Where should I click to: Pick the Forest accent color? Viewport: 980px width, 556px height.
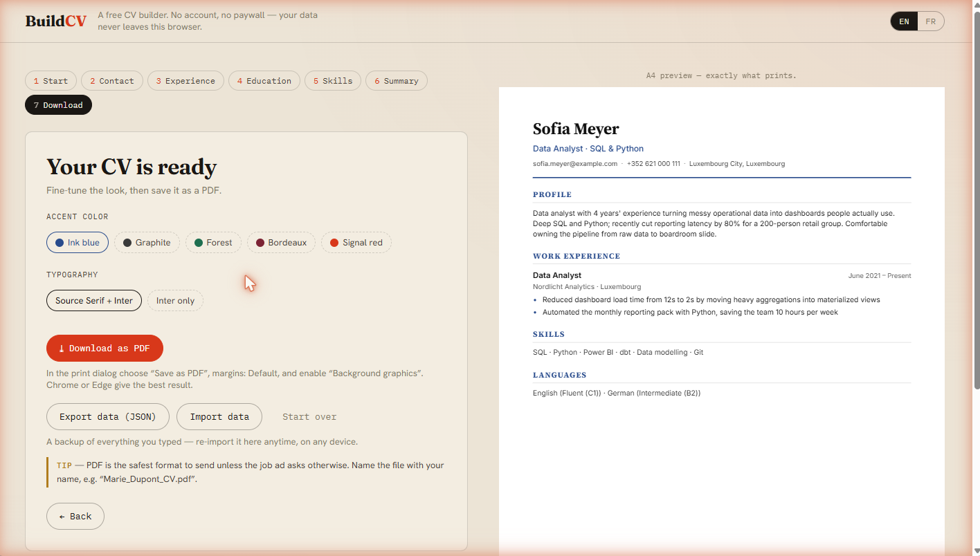point(213,243)
